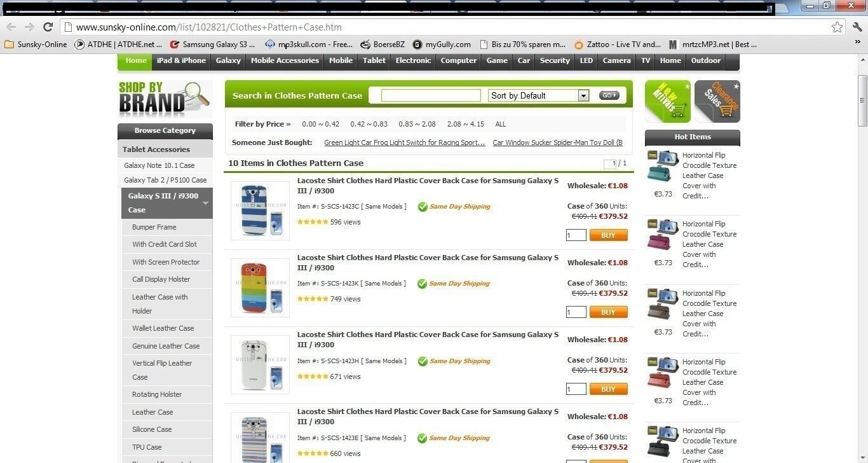Open iPad & iPhone menu
868x463 pixels.
point(182,60)
